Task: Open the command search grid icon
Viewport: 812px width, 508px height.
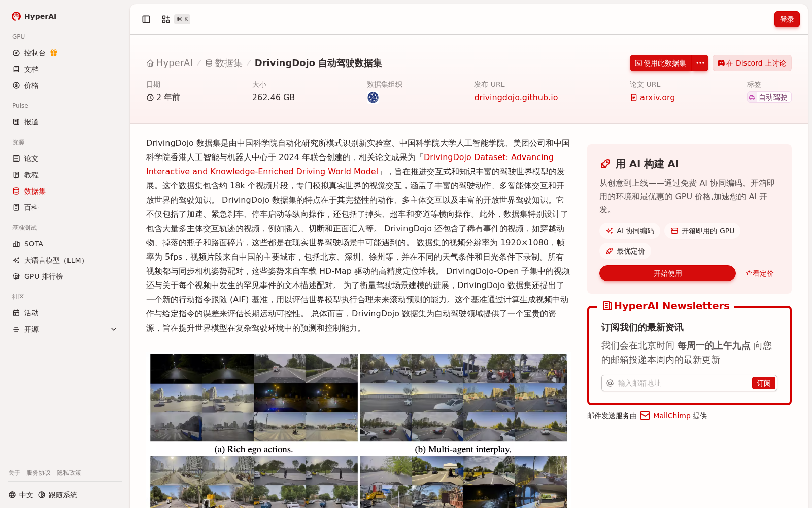Action: coord(166,19)
